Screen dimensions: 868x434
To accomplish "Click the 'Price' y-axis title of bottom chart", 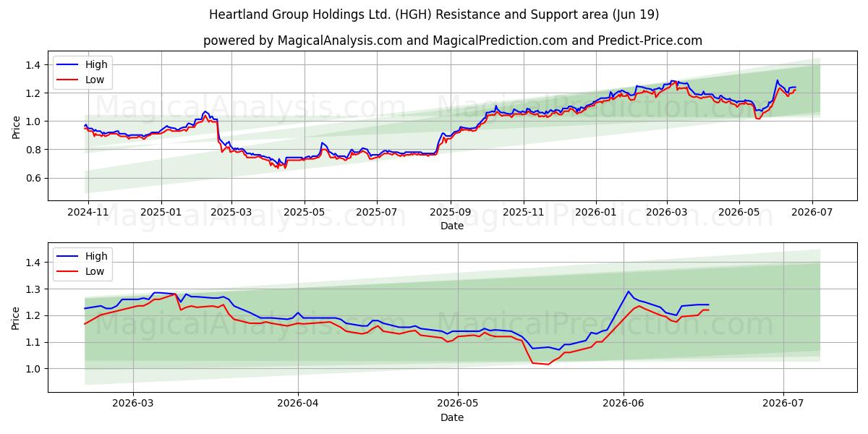I will [16, 318].
